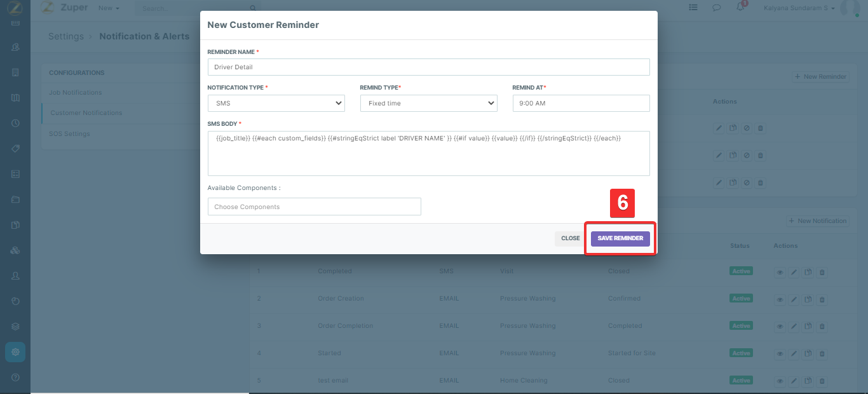Duplicate the Completed notification copy icon
The height and width of the screenshot is (394, 868).
click(808, 273)
